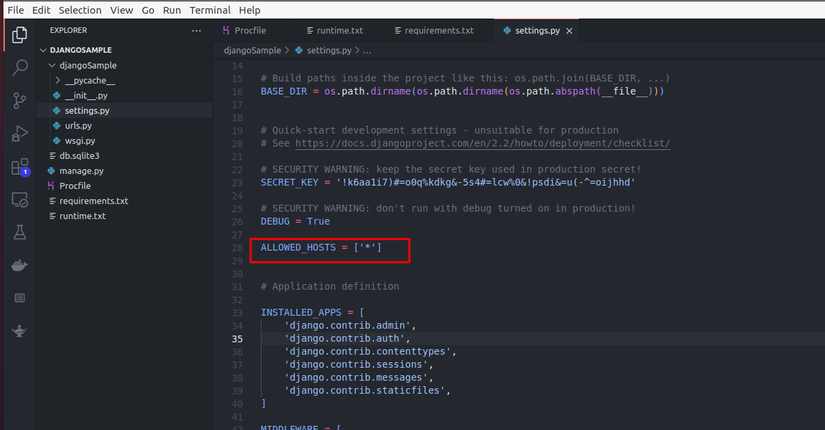825x430 pixels.
Task: Open the Testing flask icon
Action: tap(19, 233)
